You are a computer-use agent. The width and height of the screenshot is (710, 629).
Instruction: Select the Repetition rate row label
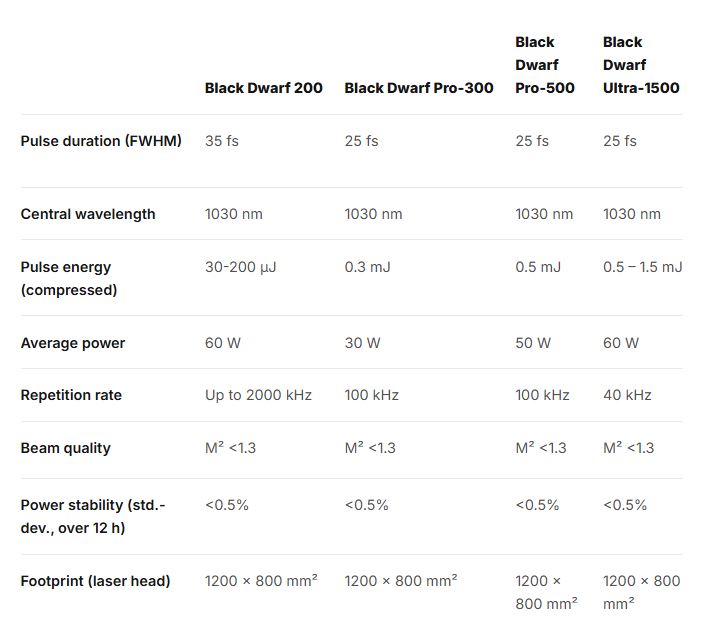[x=71, y=395]
